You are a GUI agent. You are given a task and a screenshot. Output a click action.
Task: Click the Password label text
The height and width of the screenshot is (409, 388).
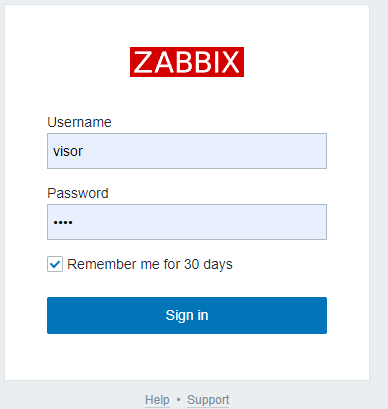[78, 193]
